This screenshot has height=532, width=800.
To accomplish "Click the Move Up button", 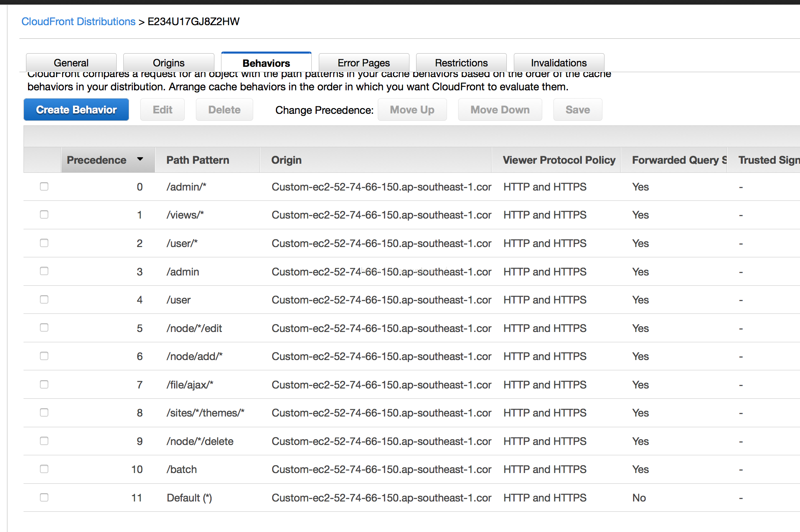I will 412,110.
